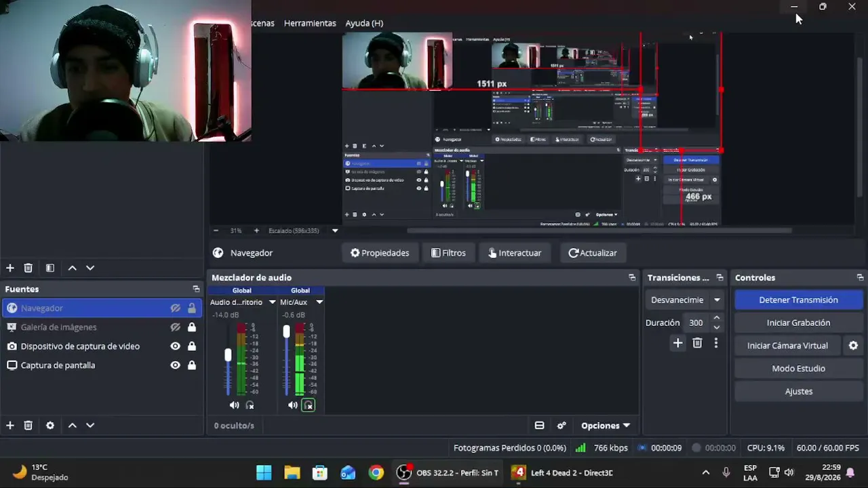Click Iniciar Cámara Virtual button
868x488 pixels.
787,346
